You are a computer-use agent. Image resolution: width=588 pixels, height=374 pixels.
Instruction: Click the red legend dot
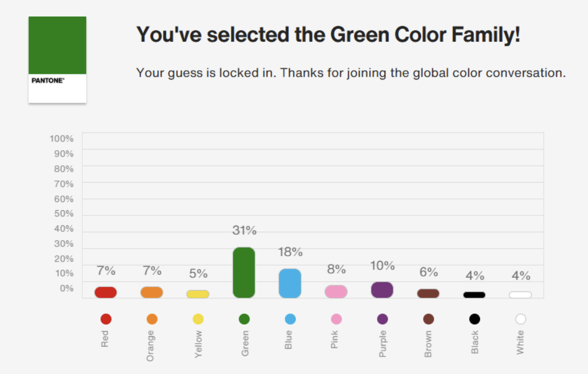106,319
